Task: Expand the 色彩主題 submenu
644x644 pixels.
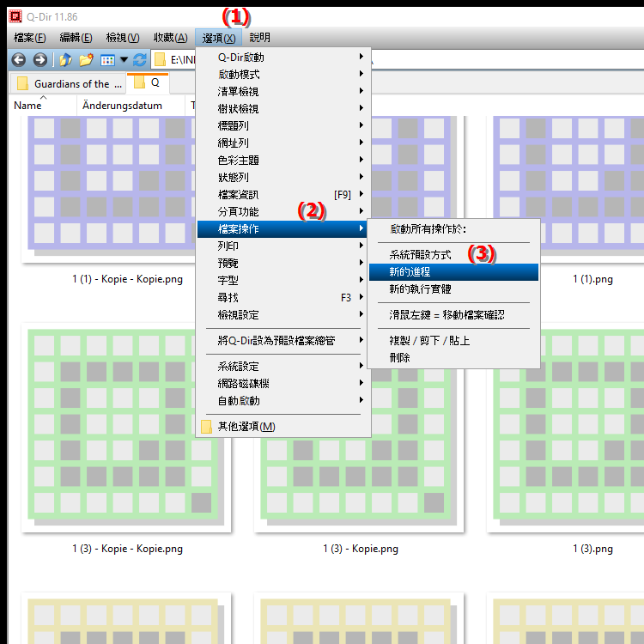Action: (283, 161)
